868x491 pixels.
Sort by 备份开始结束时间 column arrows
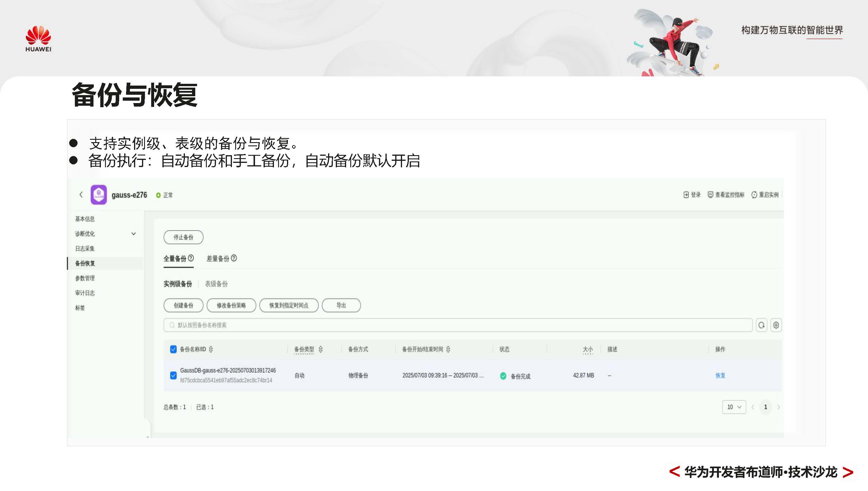coord(448,350)
